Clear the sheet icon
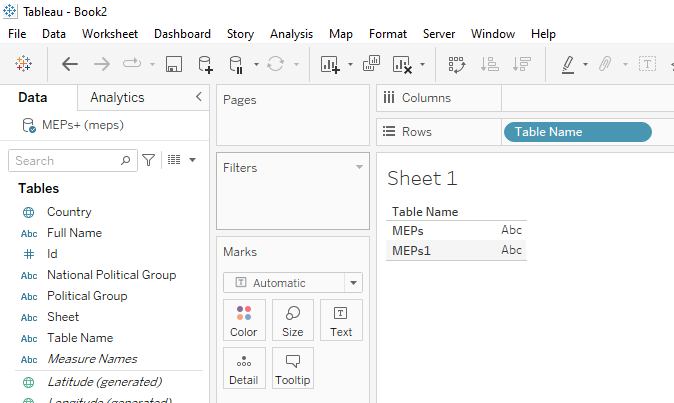Viewport: 674px width, 403px height. tap(402, 64)
